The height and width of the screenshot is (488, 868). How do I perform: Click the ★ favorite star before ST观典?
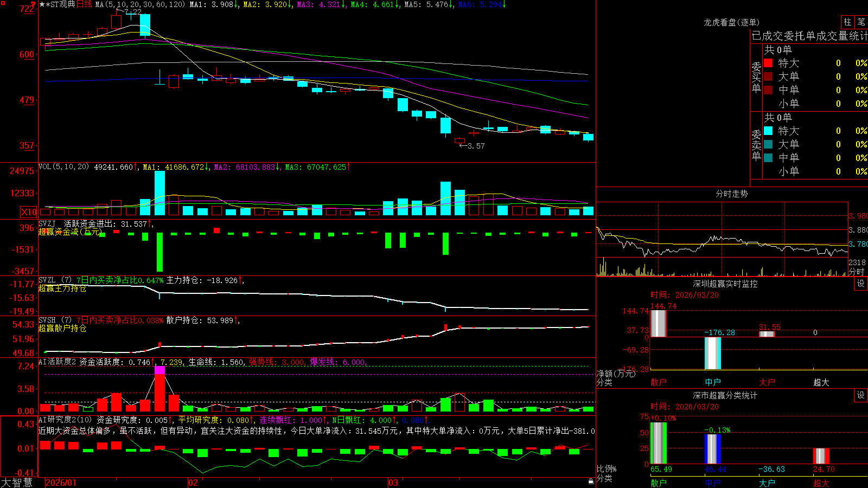click(42, 4)
